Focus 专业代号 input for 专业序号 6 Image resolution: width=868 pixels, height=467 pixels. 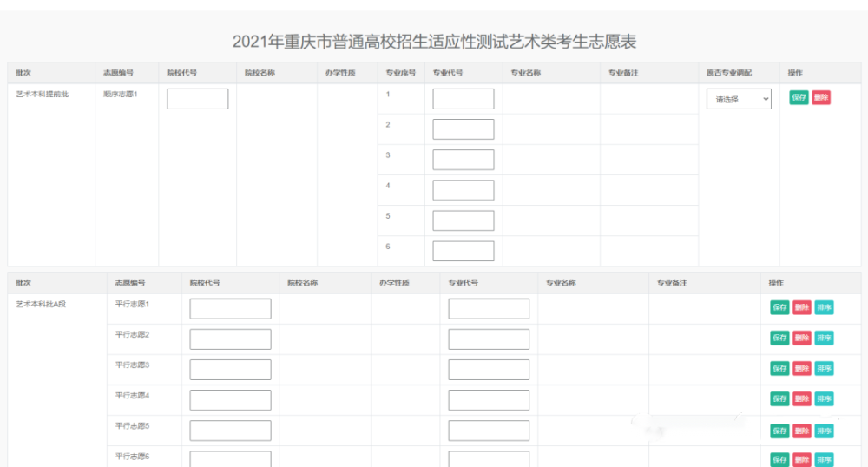[x=464, y=251]
